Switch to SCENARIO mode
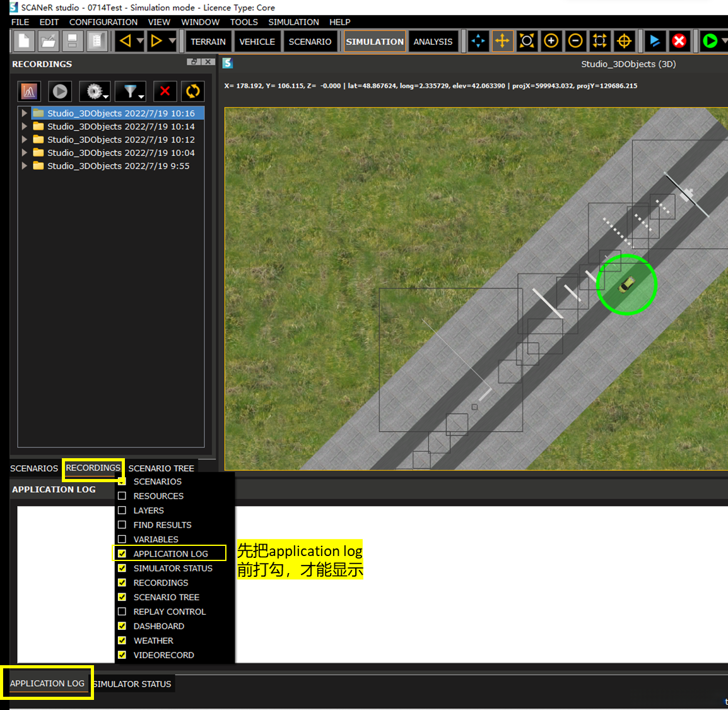728x710 pixels. (x=310, y=41)
